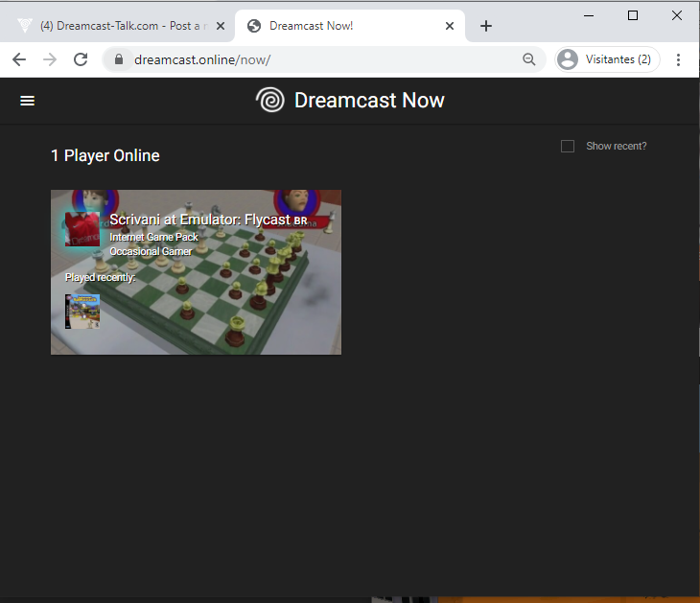Viewport: 700px width, 603px height.
Task: Open the recently played game cover
Action: coord(82,312)
